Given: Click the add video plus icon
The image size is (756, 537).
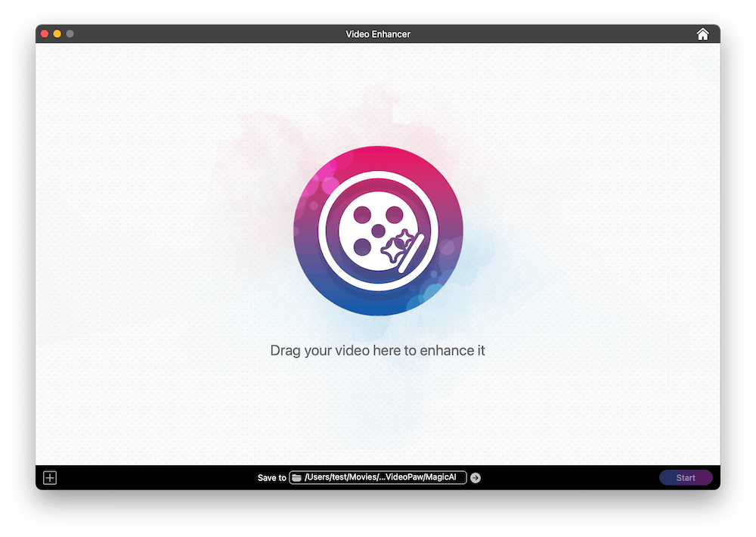Looking at the screenshot, I should coord(50,477).
